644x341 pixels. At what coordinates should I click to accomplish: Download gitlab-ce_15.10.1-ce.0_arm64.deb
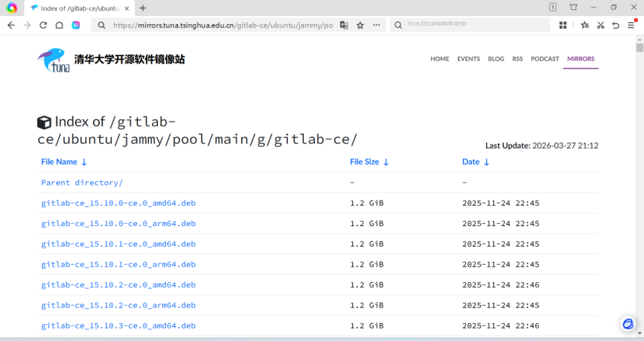[x=118, y=265]
